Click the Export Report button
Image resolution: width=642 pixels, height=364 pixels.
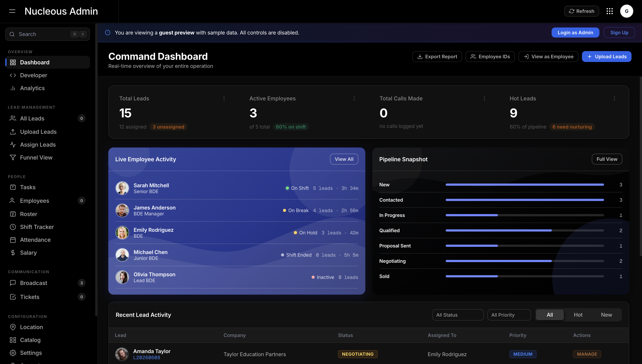437,57
